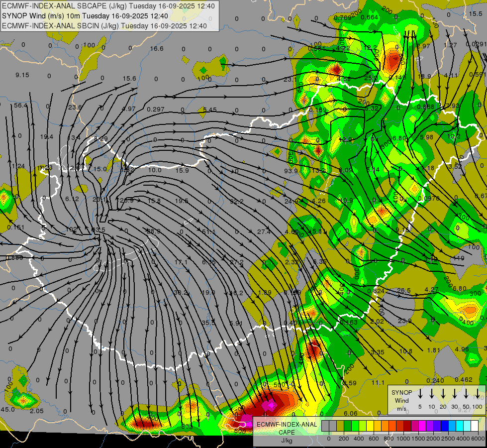Pick the amber legend swatch above 600
Viewport: 487px width, 448px height.
click(378, 426)
